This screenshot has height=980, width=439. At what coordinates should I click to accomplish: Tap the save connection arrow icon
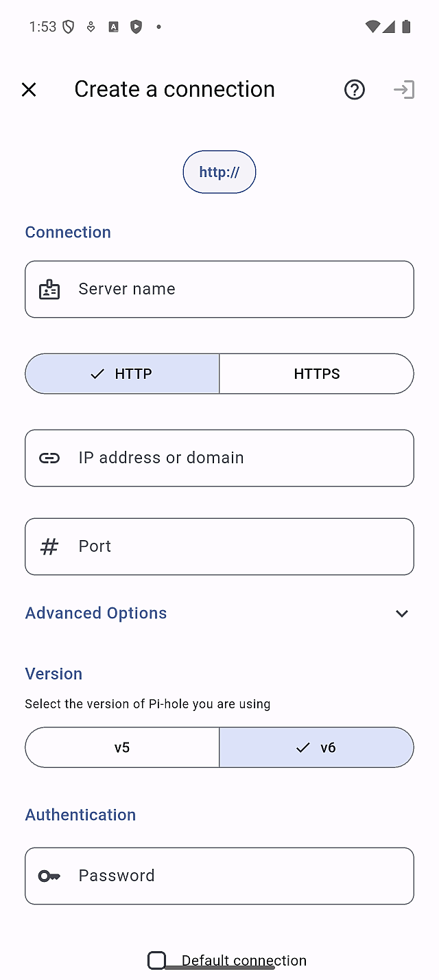404,89
